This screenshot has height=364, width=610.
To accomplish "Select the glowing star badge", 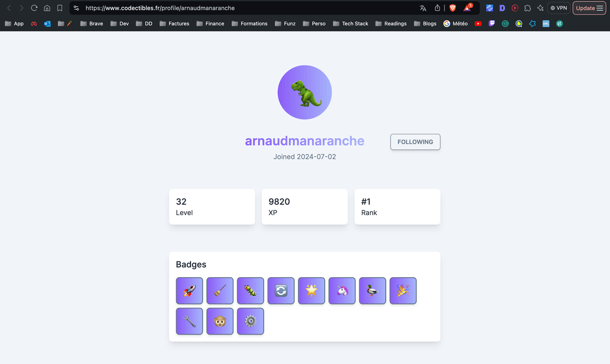I will pyautogui.click(x=311, y=290).
